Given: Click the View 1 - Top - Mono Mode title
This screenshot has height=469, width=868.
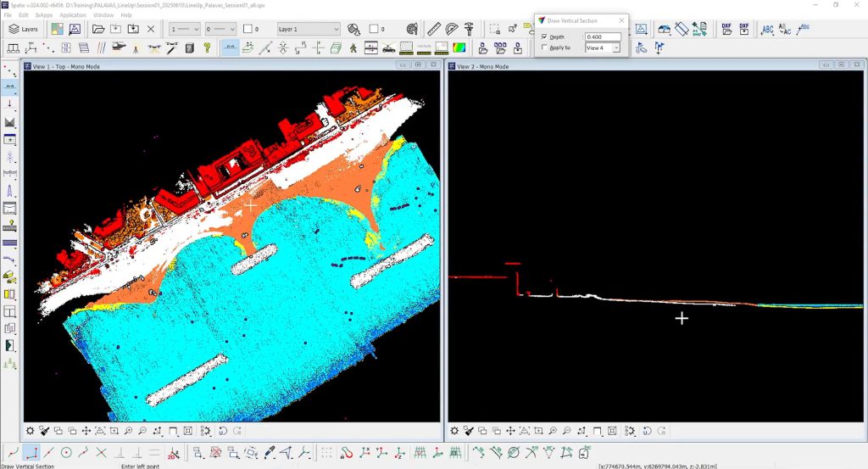Looking at the screenshot, I should click(66, 66).
